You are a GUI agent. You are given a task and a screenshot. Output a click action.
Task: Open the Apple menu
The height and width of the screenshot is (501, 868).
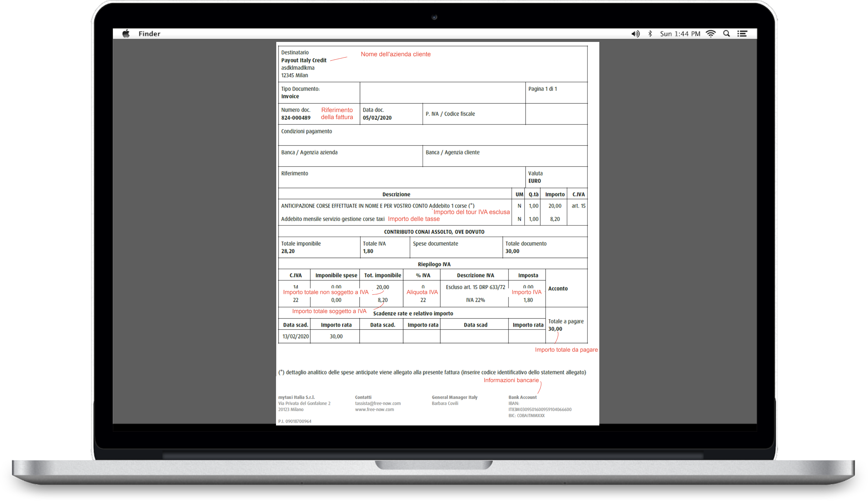[x=126, y=34]
